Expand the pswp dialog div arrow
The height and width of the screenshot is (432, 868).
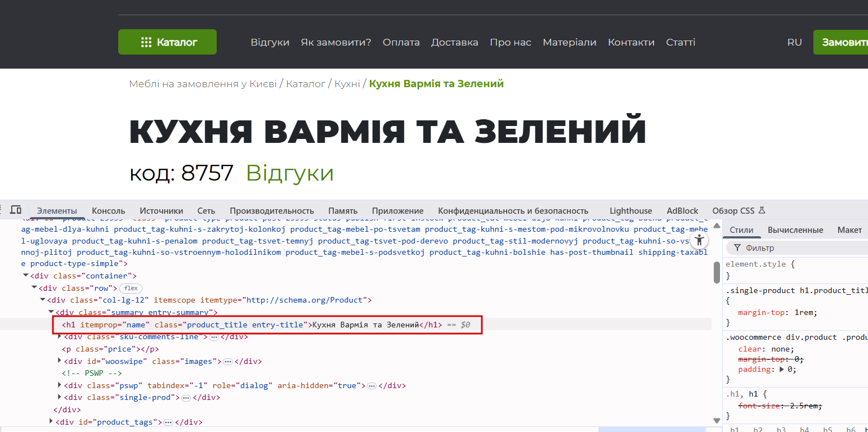click(60, 385)
